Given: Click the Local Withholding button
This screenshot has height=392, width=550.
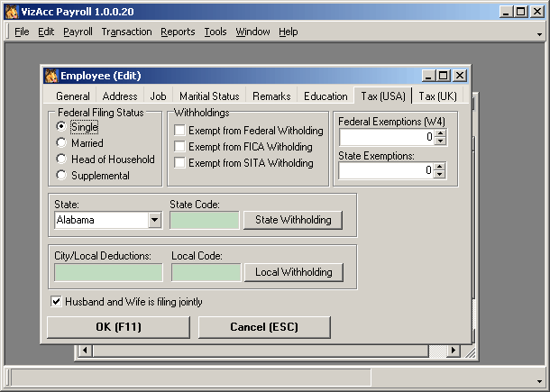Looking at the screenshot, I should (294, 272).
